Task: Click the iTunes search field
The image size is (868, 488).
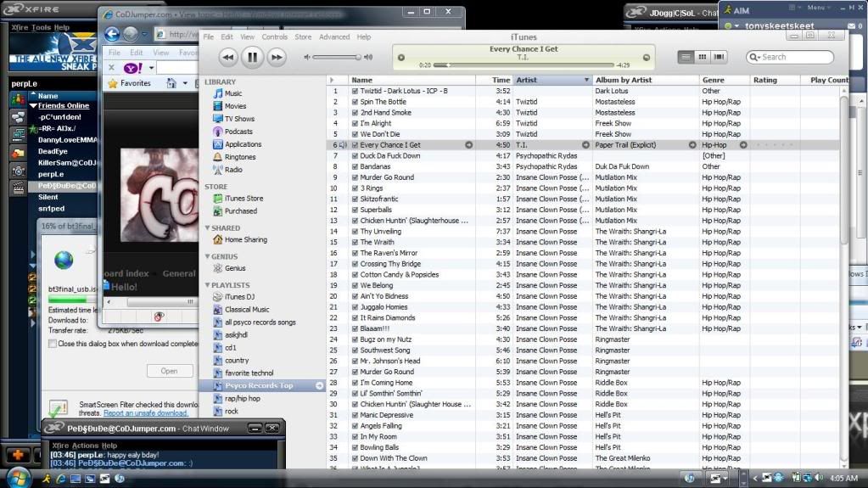Action: (790, 57)
